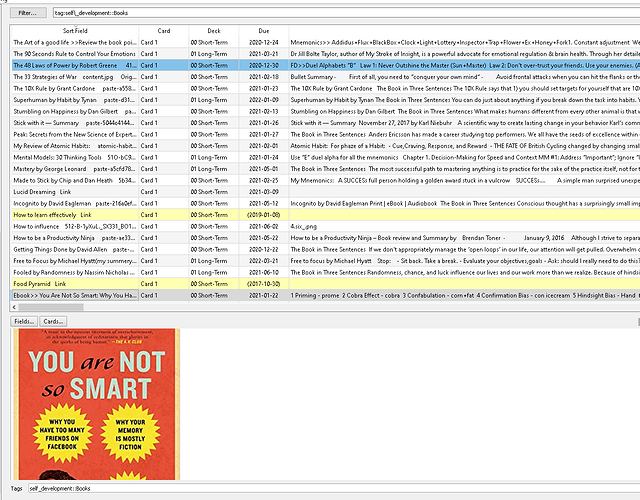
Task: Select 'My Review of Atomic Habits' row
Action: pyautogui.click(x=325, y=146)
